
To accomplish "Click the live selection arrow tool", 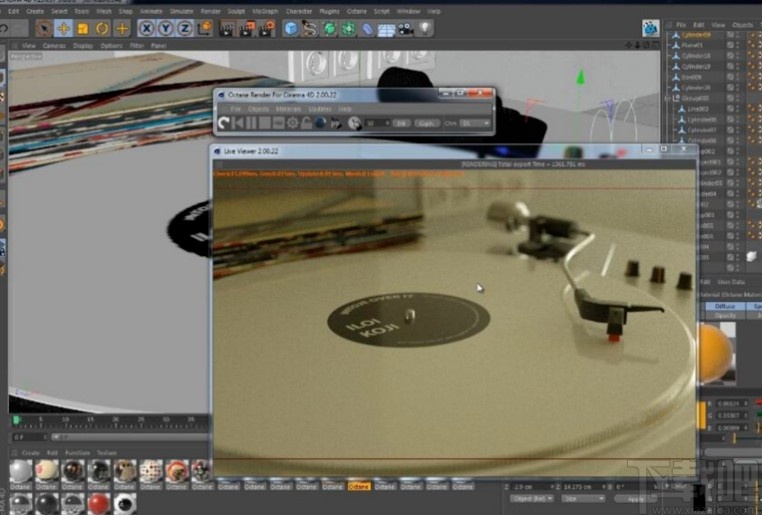I will pos(44,29).
